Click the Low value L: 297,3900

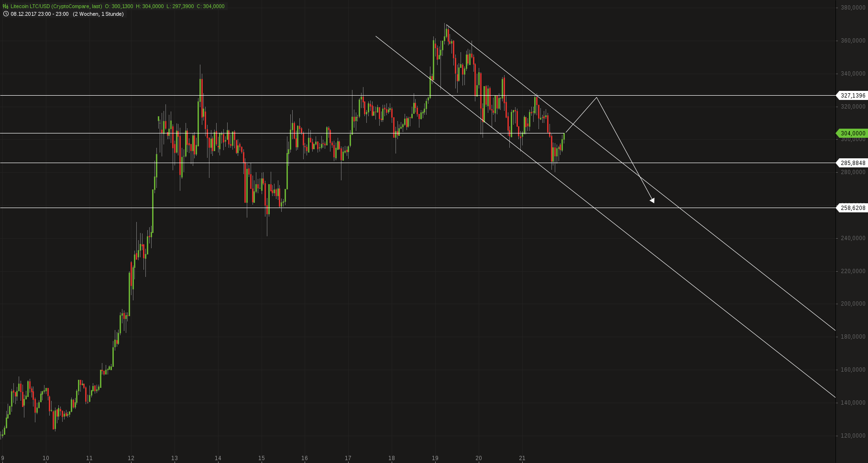click(x=180, y=6)
